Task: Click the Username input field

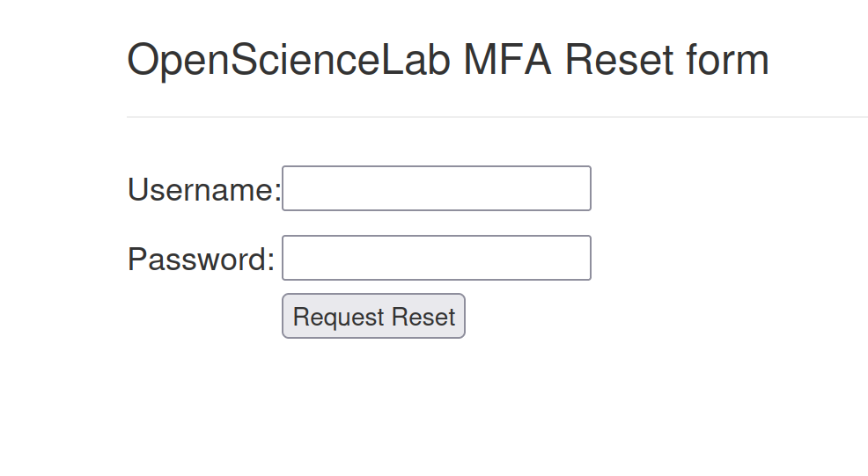Action: point(436,188)
